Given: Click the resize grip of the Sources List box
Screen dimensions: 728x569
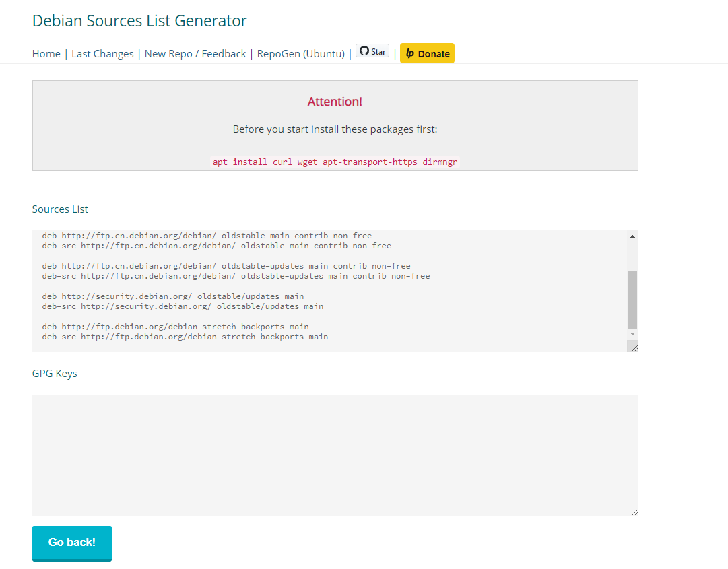Looking at the screenshot, I should [633, 346].
